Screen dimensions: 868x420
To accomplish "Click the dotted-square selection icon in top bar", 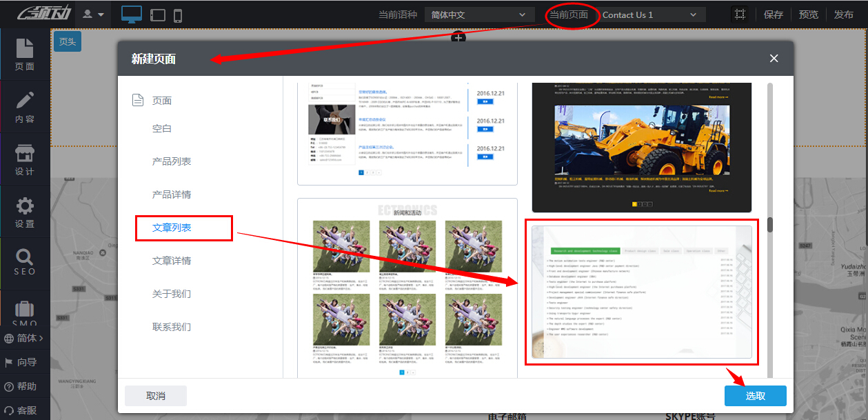I will click(x=740, y=14).
